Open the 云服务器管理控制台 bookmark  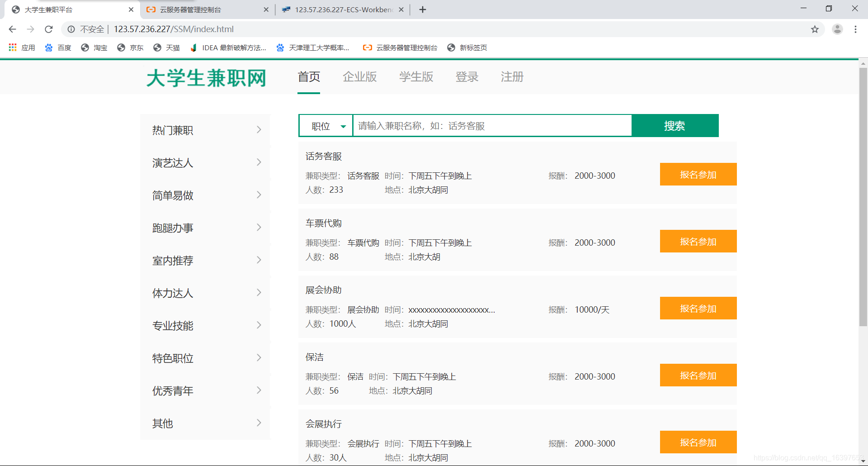point(400,48)
